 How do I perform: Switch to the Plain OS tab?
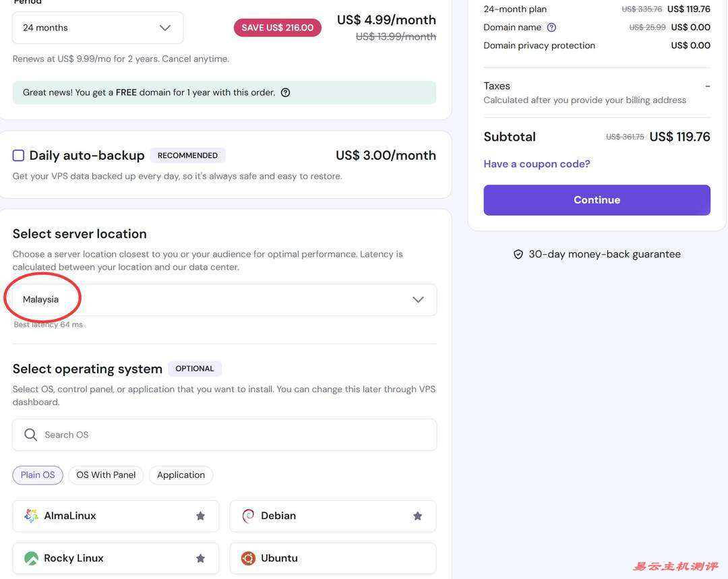click(x=38, y=475)
